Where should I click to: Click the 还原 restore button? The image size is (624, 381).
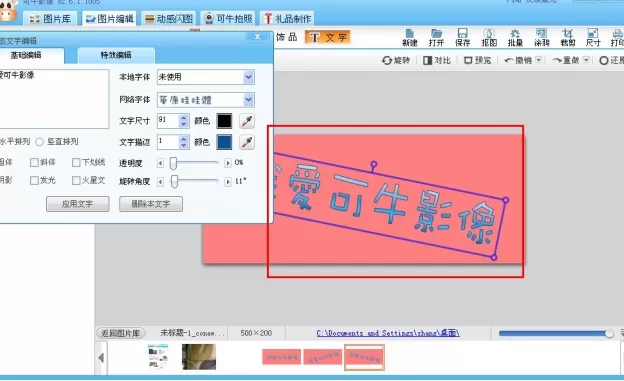pyautogui.click(x=611, y=60)
